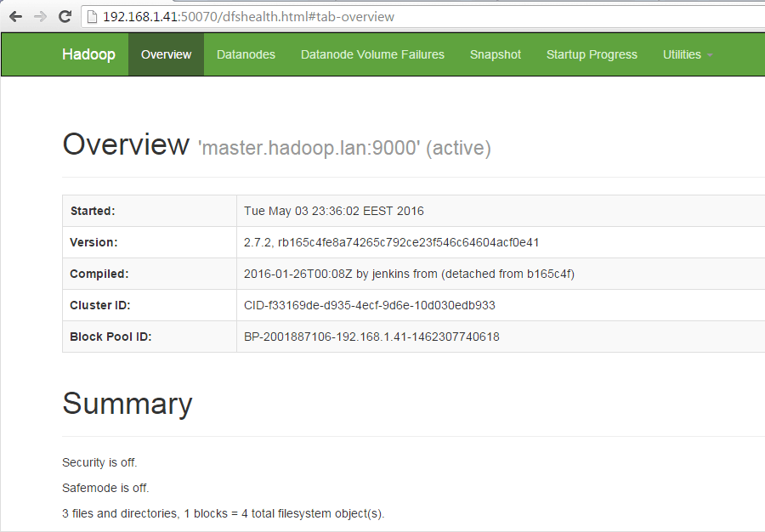This screenshot has height=532, width=765.
Task: Focus the address bar URL field
Action: point(423,17)
